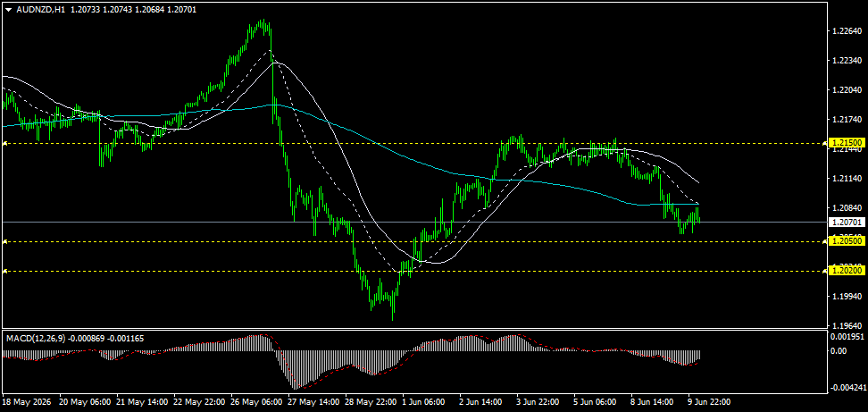Click the 18 May 2026 date label
This screenshot has width=868, height=412.
(x=27, y=401)
